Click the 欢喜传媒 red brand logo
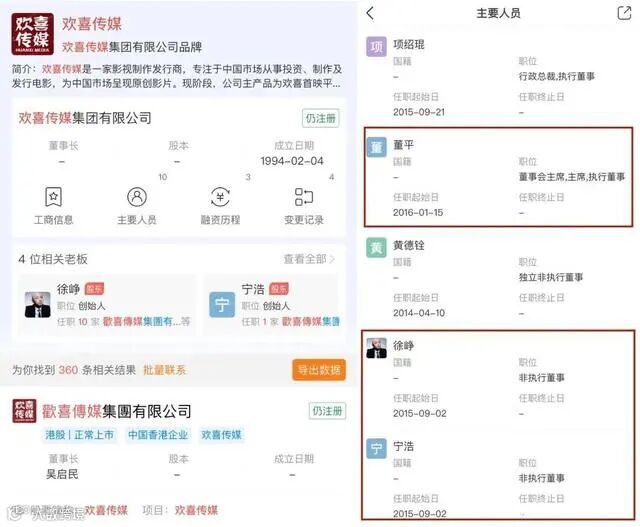The height and width of the screenshot is (527, 640). [x=32, y=34]
